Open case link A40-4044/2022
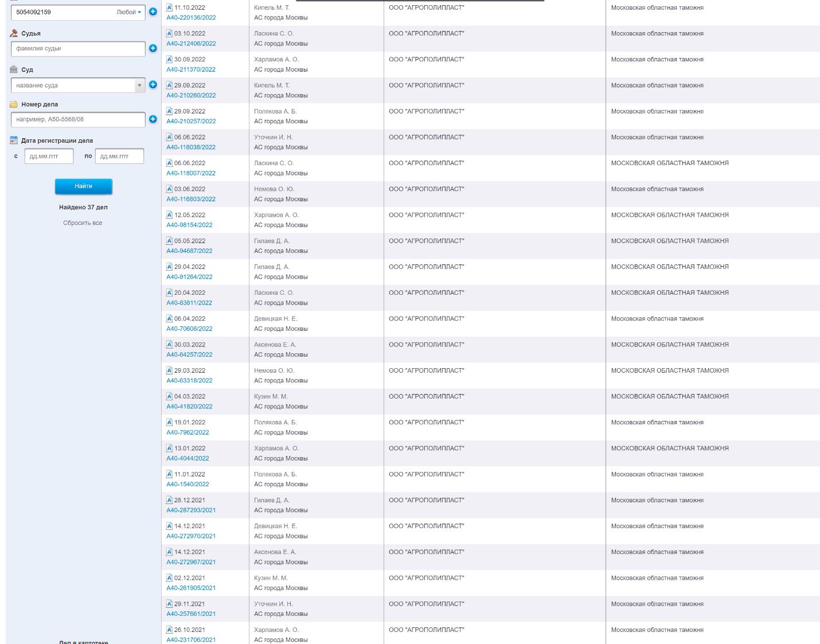This screenshot has width=820, height=644. point(188,458)
